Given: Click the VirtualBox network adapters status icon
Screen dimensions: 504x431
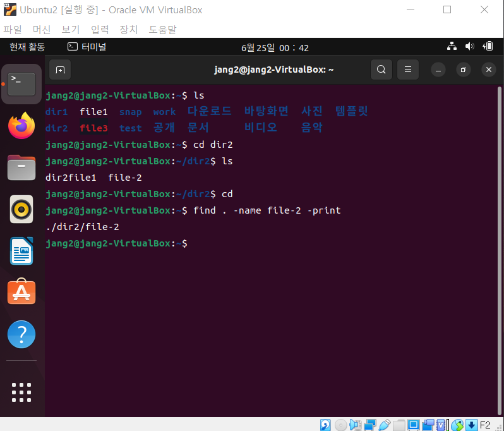Looking at the screenshot, I should click(x=370, y=425).
